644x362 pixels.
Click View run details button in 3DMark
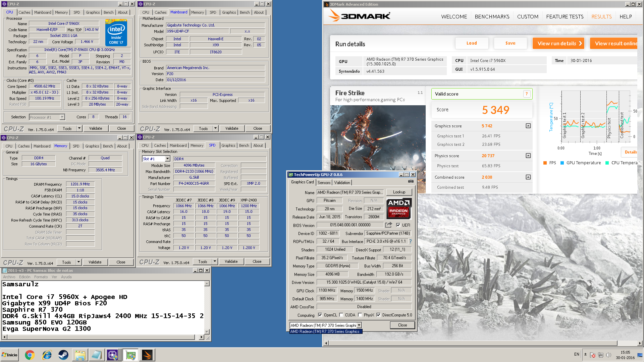(558, 43)
